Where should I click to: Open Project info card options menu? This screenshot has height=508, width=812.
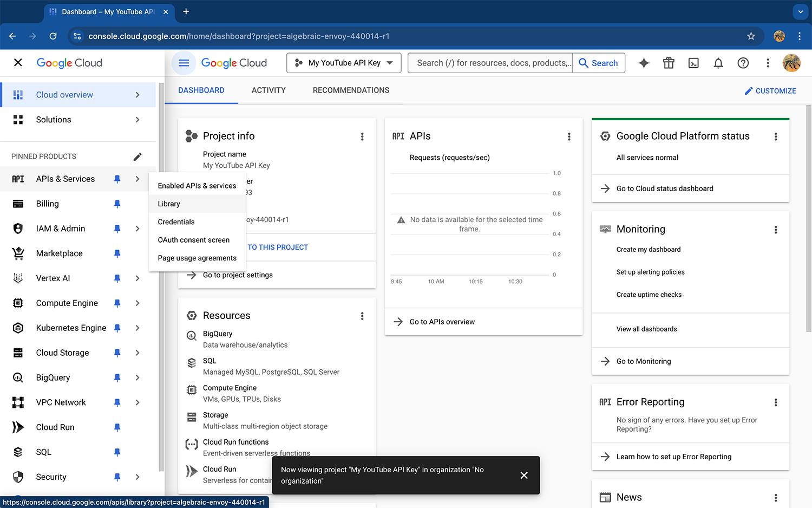[x=362, y=136]
